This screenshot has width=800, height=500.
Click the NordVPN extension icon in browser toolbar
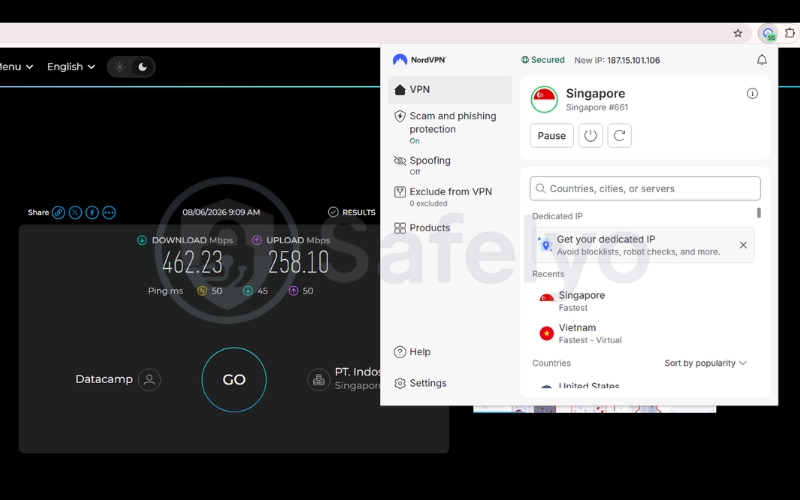(768, 34)
